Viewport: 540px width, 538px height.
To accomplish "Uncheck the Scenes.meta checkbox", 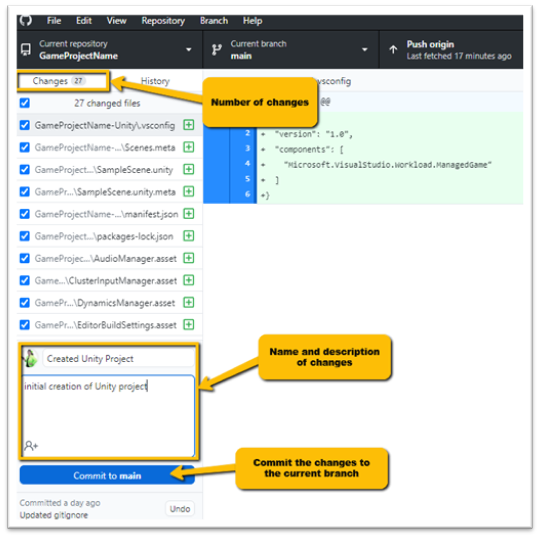I will click(25, 147).
